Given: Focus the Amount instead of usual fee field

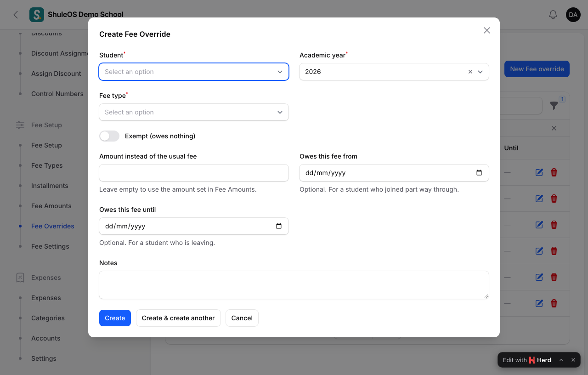Looking at the screenshot, I should point(194,173).
